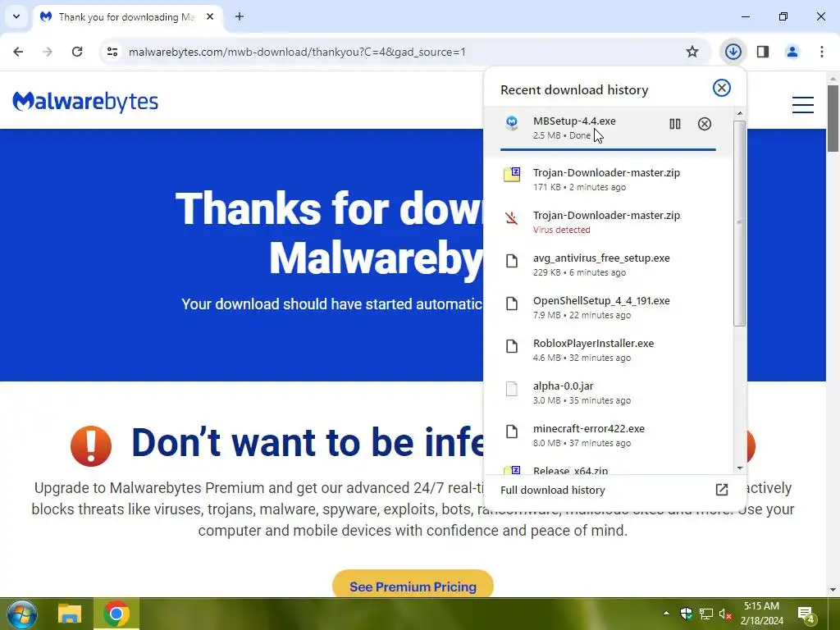Click the red 'Virus detected' text
The height and width of the screenshot is (630, 840).
[x=561, y=230]
